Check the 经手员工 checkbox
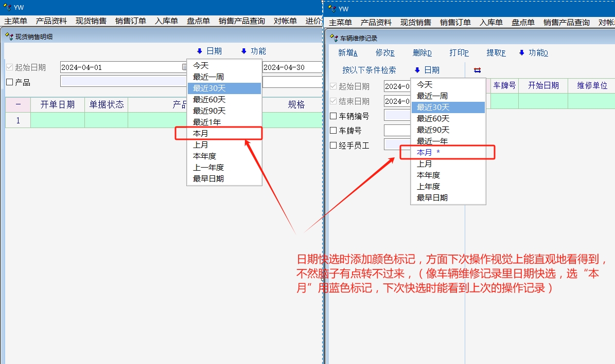615x364 pixels. (333, 145)
